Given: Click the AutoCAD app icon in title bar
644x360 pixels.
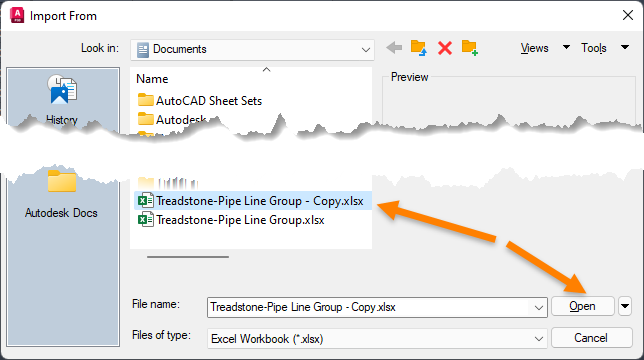Looking at the screenshot, I should [17, 16].
